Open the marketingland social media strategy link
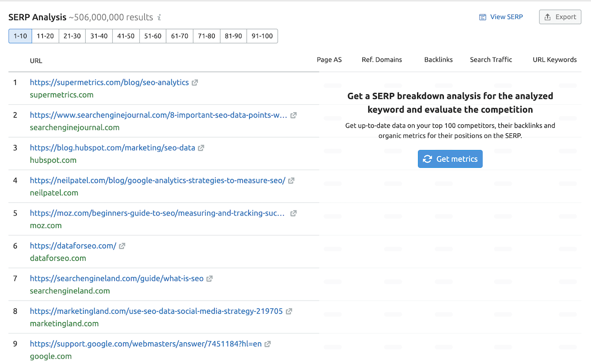This screenshot has width=591, height=364. coord(156,311)
